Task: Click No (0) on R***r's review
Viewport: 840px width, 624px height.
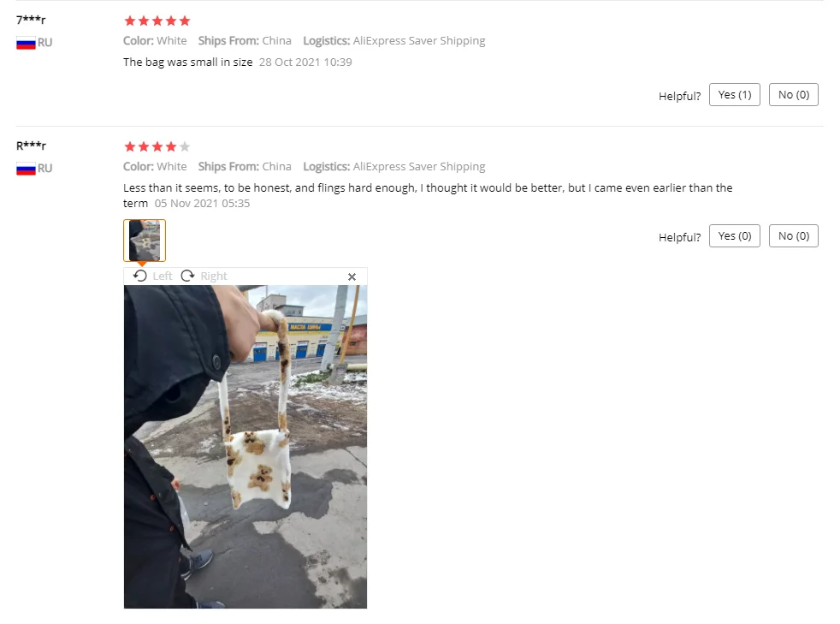Action: 794,236
